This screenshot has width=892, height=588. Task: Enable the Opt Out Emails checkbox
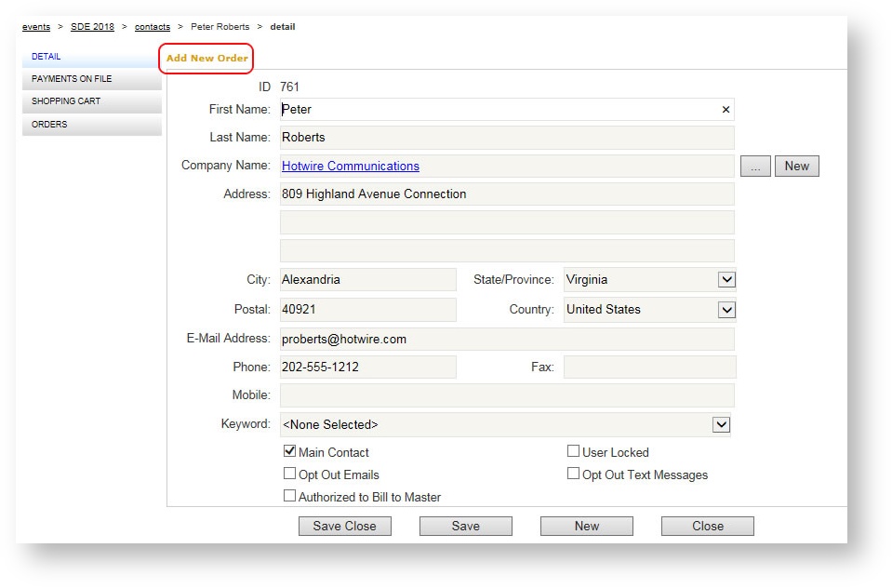[x=290, y=474]
